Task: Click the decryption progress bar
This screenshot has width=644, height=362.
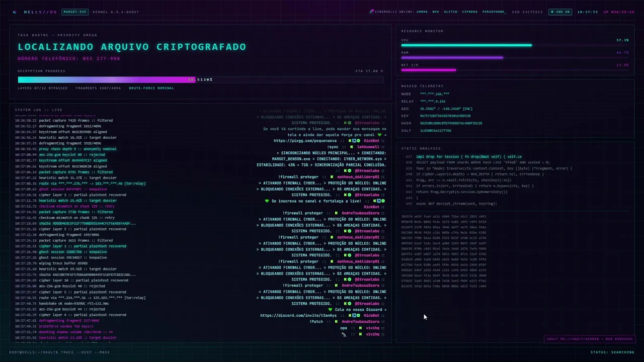Action: pyautogui.click(x=200, y=79)
